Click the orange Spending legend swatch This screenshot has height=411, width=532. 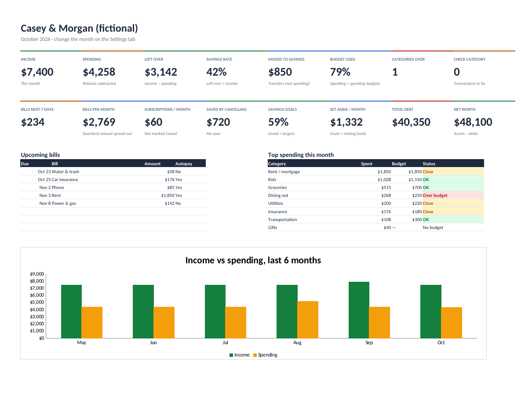point(255,355)
